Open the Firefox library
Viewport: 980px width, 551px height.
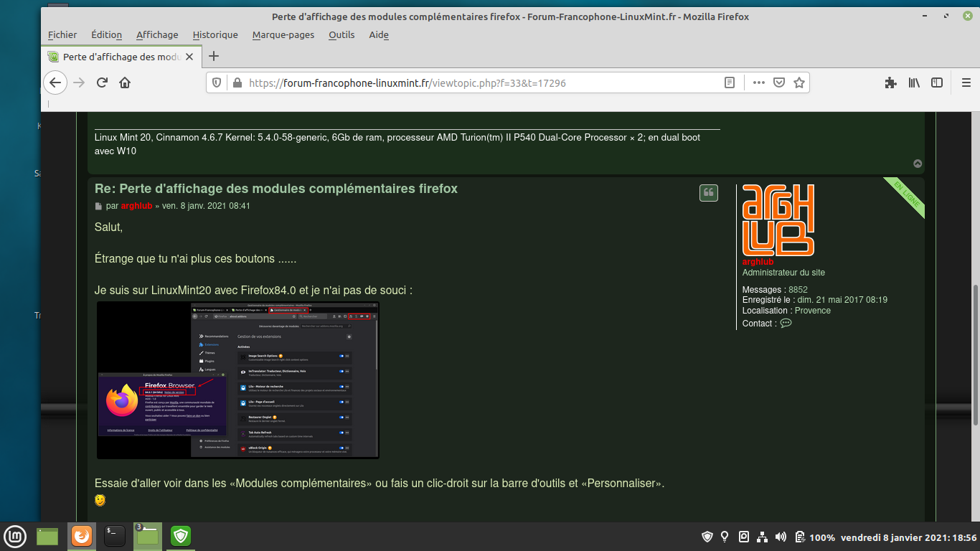point(914,83)
